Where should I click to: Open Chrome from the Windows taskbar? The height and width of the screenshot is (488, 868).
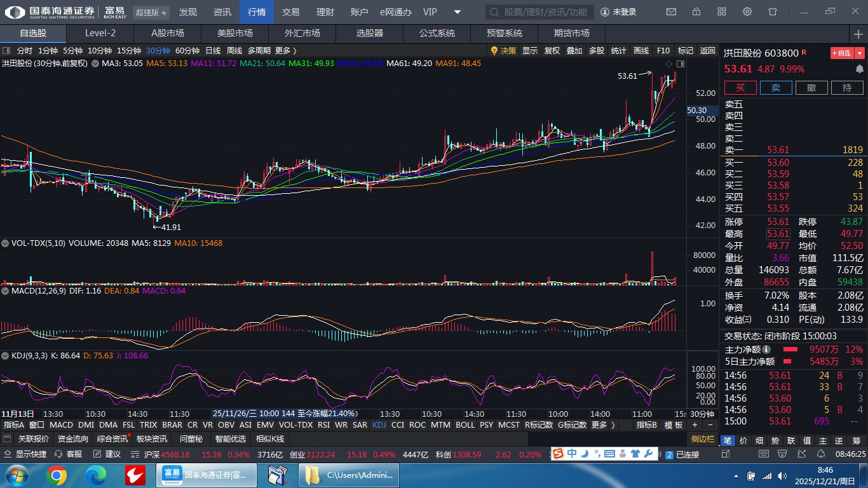[56, 475]
